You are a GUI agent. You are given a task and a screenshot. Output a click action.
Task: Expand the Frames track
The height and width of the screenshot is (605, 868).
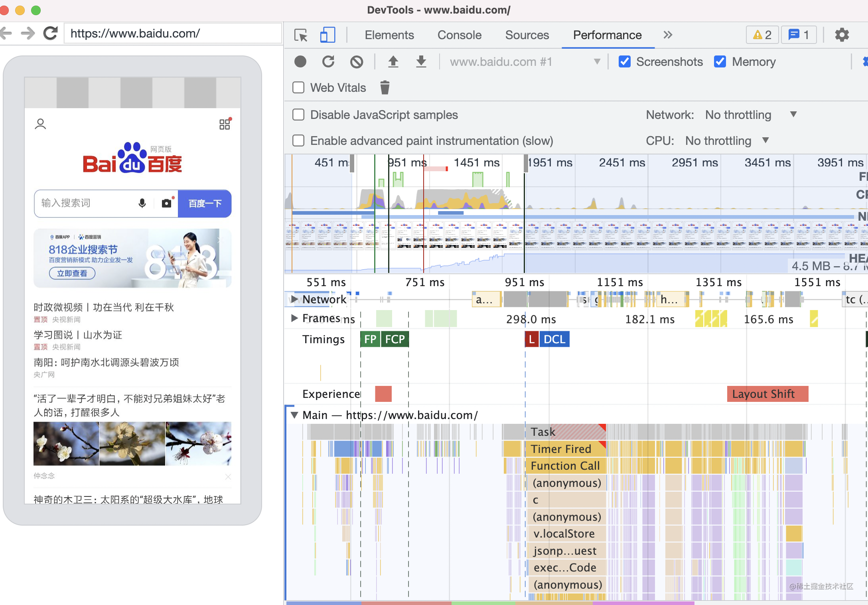pos(294,318)
